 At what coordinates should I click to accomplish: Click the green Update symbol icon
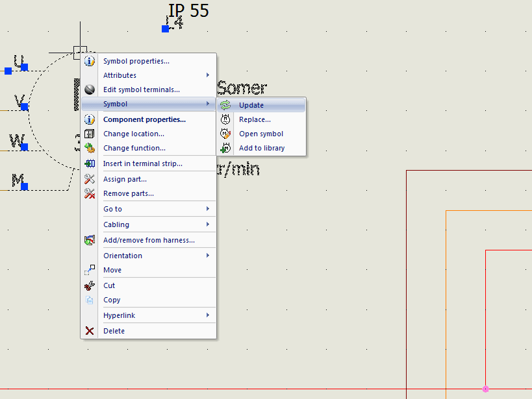(225, 105)
